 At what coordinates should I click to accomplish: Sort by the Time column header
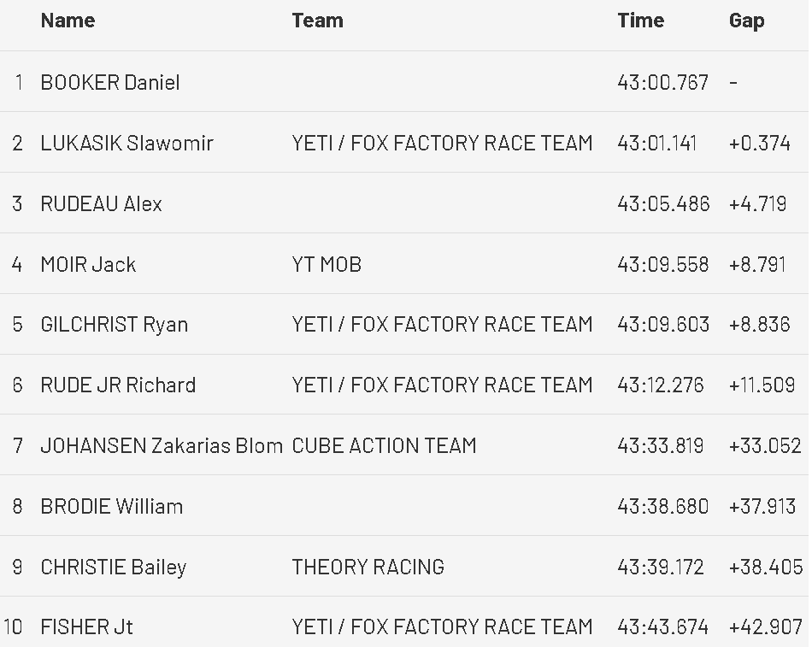tap(640, 21)
